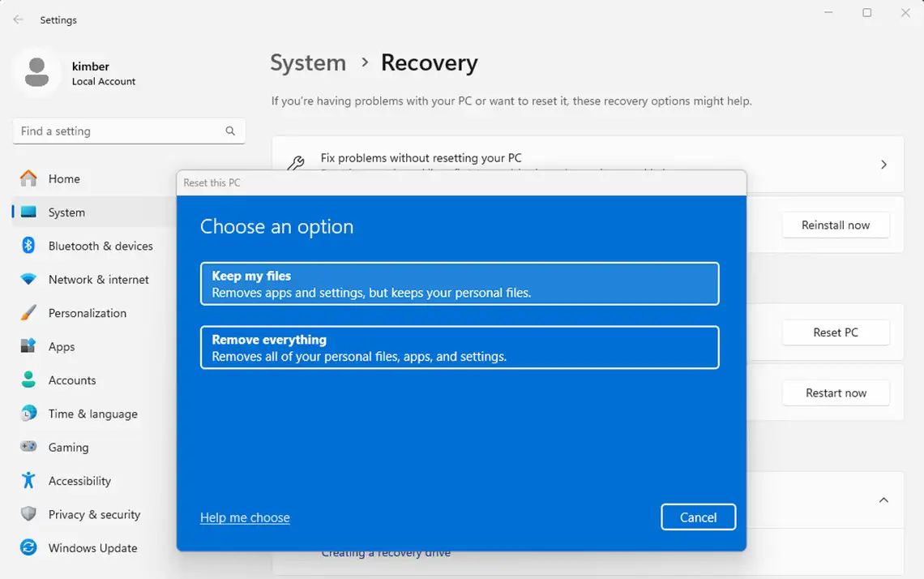Viewport: 924px width, 579px height.
Task: Select the Accounts person icon
Action: (x=28, y=380)
